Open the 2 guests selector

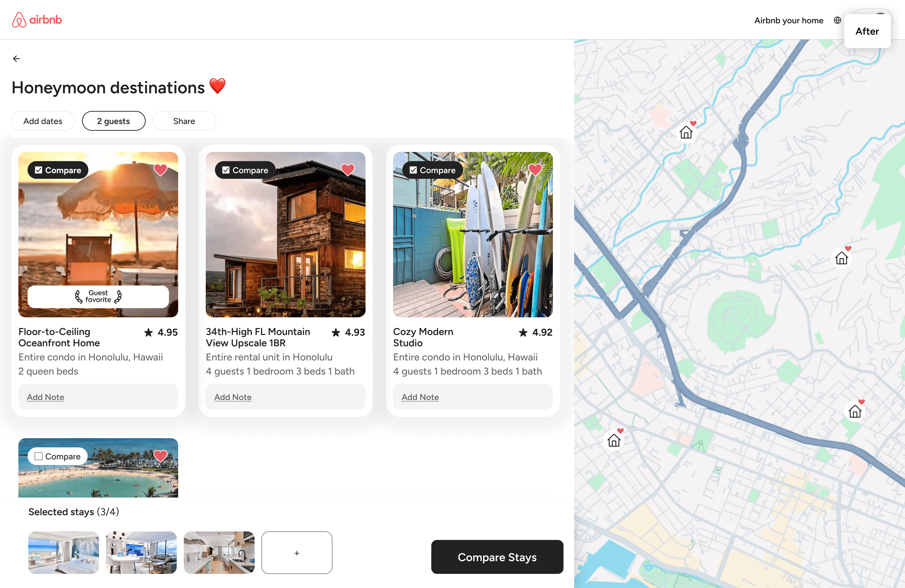click(114, 121)
